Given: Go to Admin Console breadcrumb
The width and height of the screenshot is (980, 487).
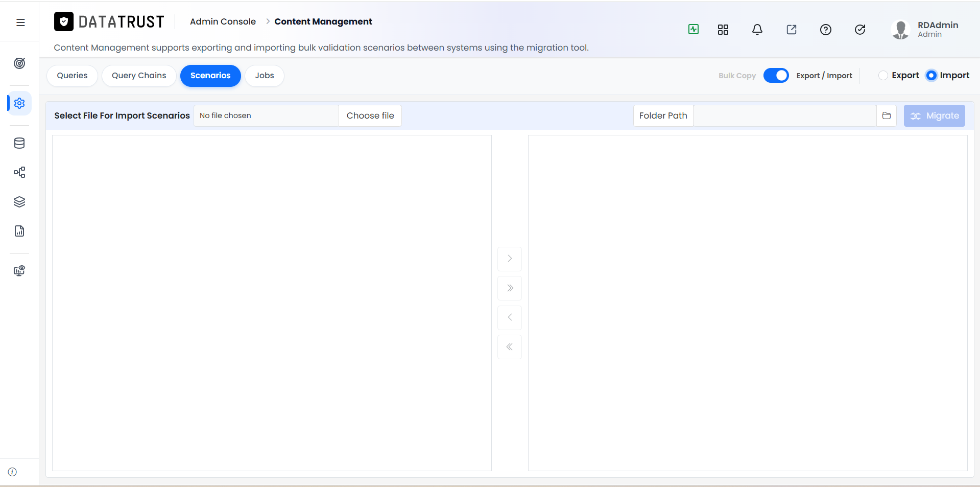Looking at the screenshot, I should 223,21.
